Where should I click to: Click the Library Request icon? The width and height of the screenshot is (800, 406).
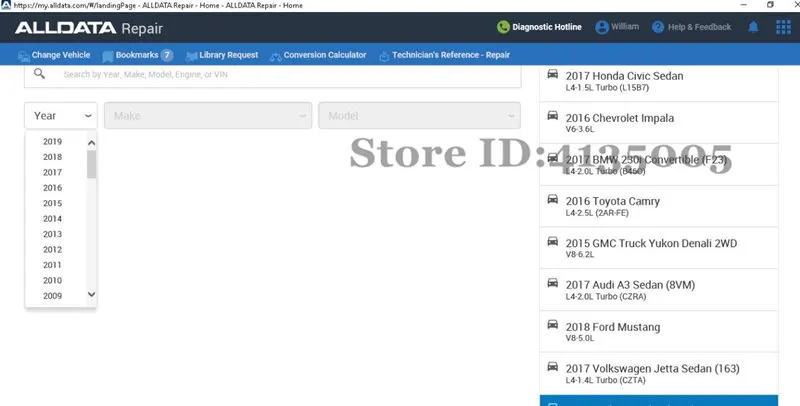(x=191, y=56)
